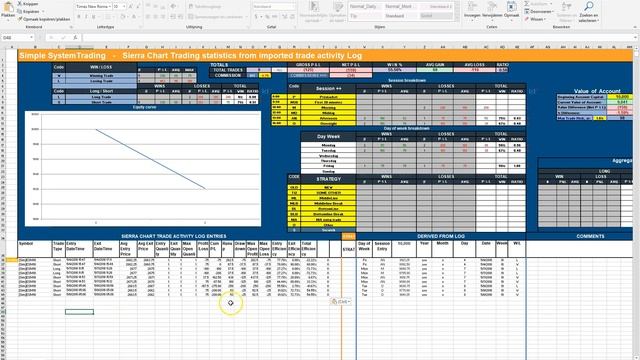Click the decrease decimal places icon
Screen dimensions: 640x360
click(x=293, y=17)
